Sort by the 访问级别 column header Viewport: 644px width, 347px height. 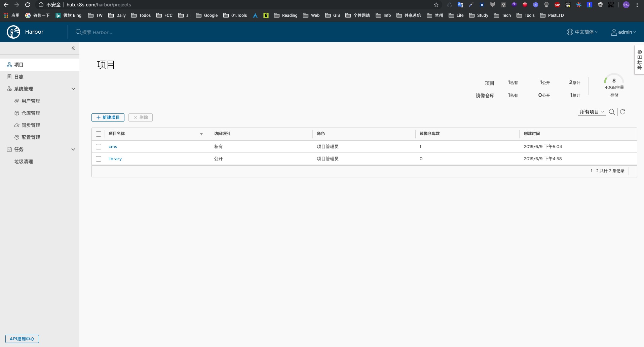[222, 134]
